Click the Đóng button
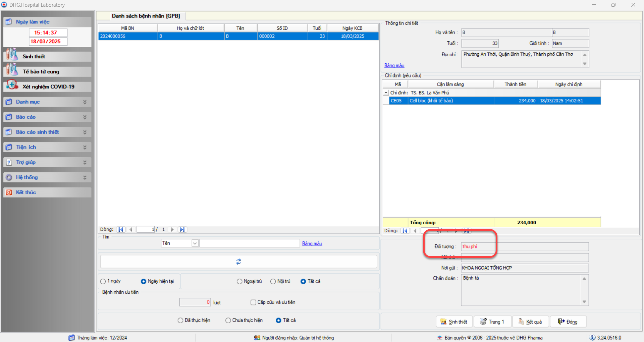 [568, 322]
